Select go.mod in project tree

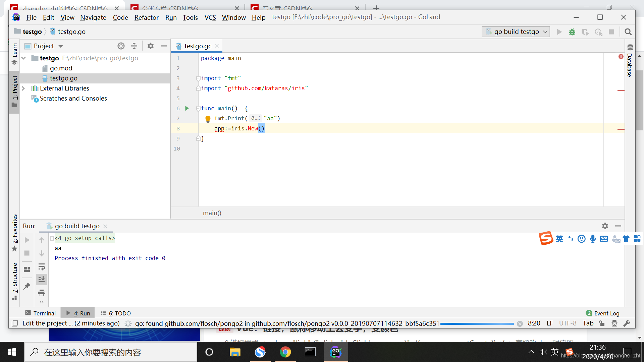pyautogui.click(x=61, y=68)
